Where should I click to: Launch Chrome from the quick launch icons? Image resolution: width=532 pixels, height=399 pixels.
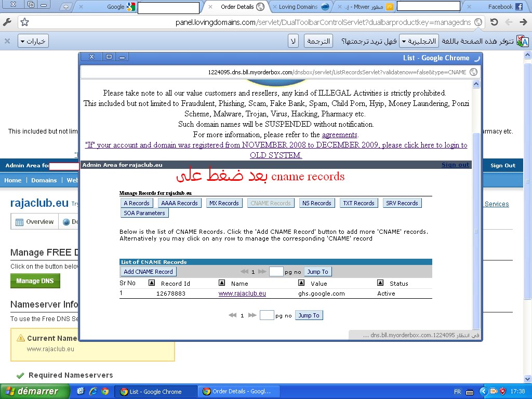(105, 391)
